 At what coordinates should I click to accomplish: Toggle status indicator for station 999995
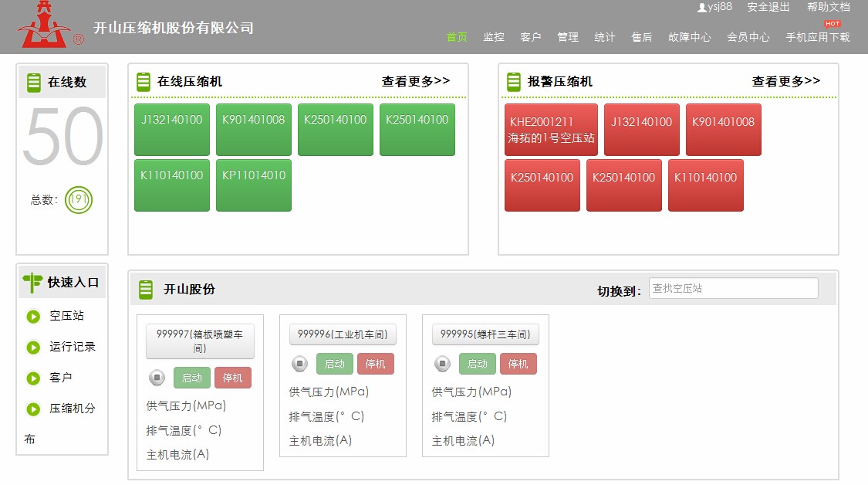pos(442,365)
